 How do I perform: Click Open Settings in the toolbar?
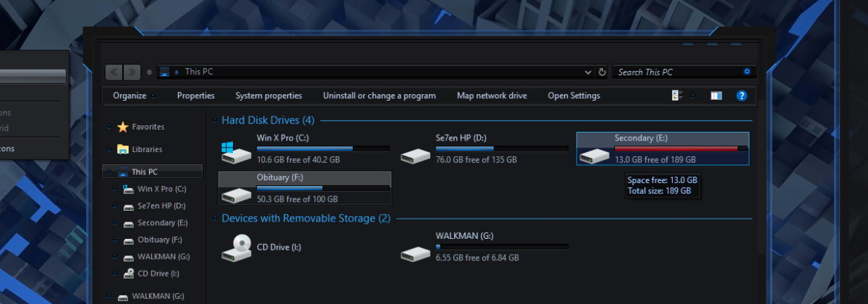pyautogui.click(x=574, y=96)
